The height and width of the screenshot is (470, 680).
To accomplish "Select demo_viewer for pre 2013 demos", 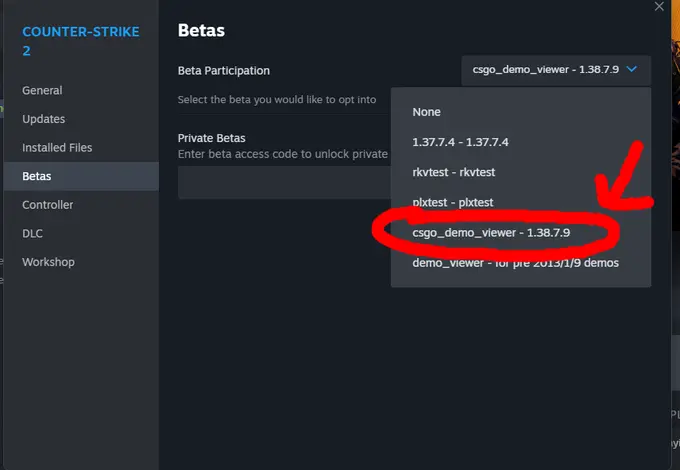I will [x=516, y=263].
